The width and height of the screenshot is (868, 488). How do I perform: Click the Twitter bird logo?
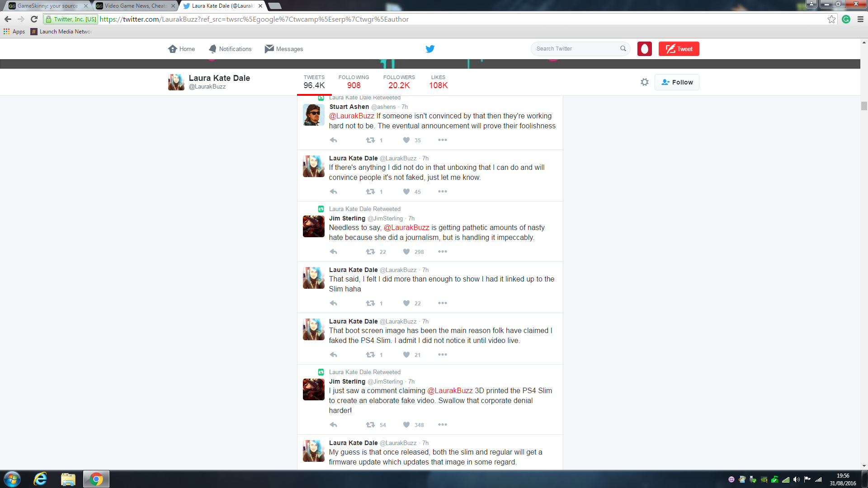pyautogui.click(x=430, y=49)
